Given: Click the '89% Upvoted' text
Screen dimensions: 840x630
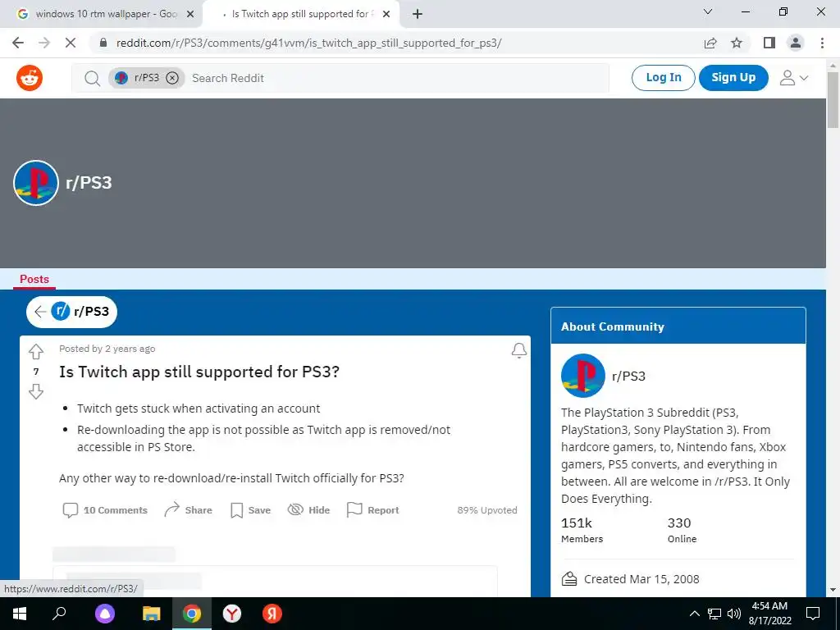Looking at the screenshot, I should click(x=487, y=510).
